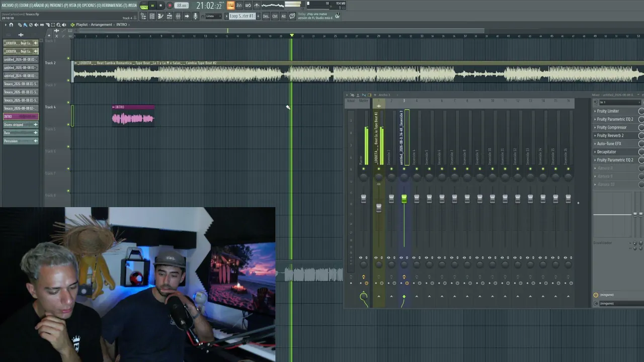The image size is (644, 362).
Task: Select the Slice tool in playlist toolbar
Action: click(47, 25)
